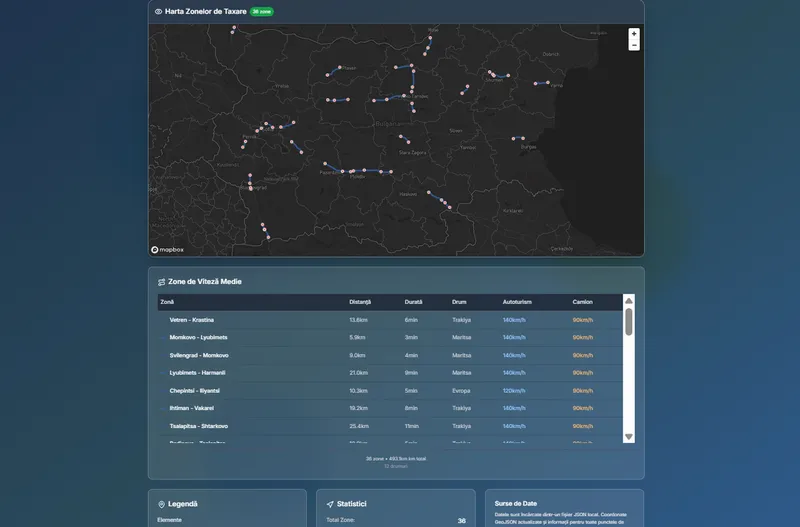Click the 5.9km distance of Momkovo - Lyubimets
This screenshot has width=800, height=527.
[357, 337]
